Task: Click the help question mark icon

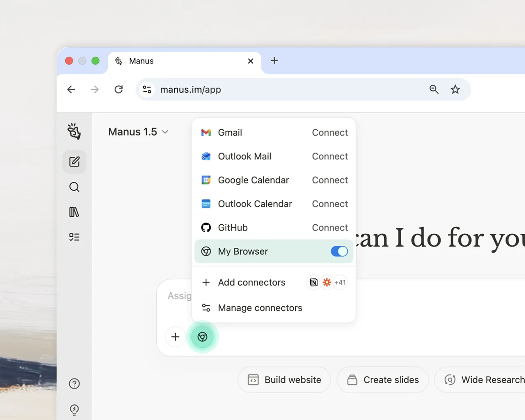Action: (74, 383)
